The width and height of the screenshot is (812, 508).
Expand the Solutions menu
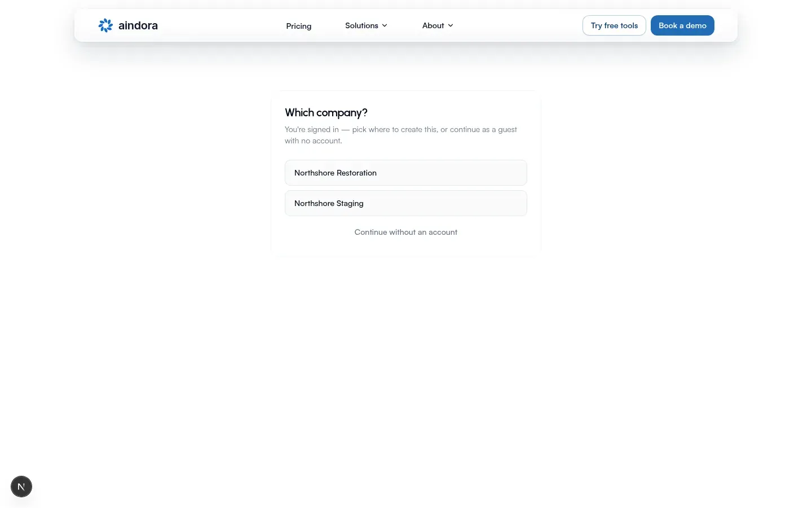[x=366, y=25]
